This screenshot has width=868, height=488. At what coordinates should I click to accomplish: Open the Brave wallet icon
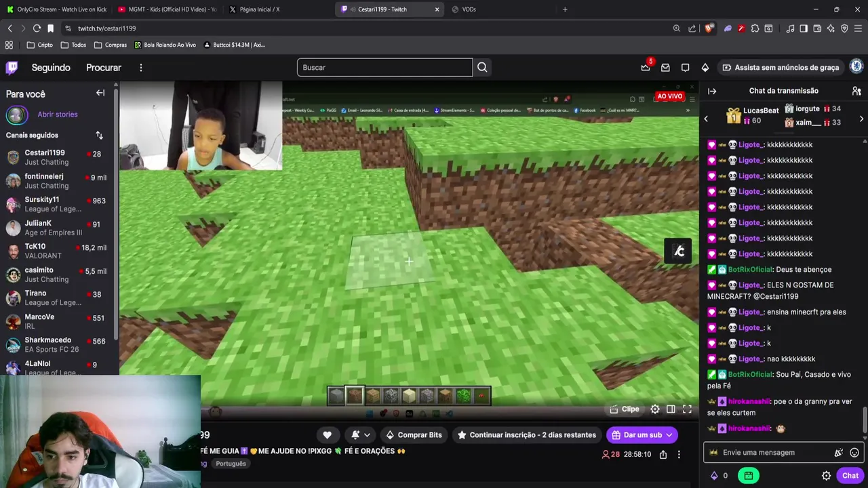817,28
